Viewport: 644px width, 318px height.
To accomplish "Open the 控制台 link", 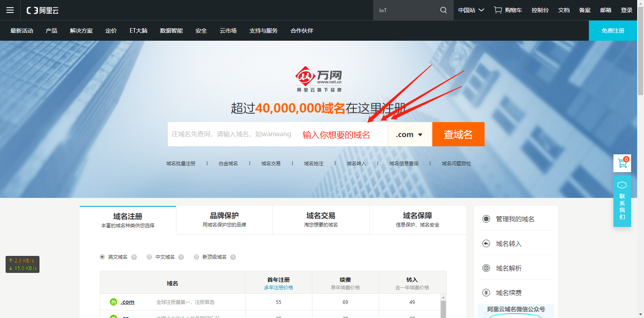I will [540, 10].
